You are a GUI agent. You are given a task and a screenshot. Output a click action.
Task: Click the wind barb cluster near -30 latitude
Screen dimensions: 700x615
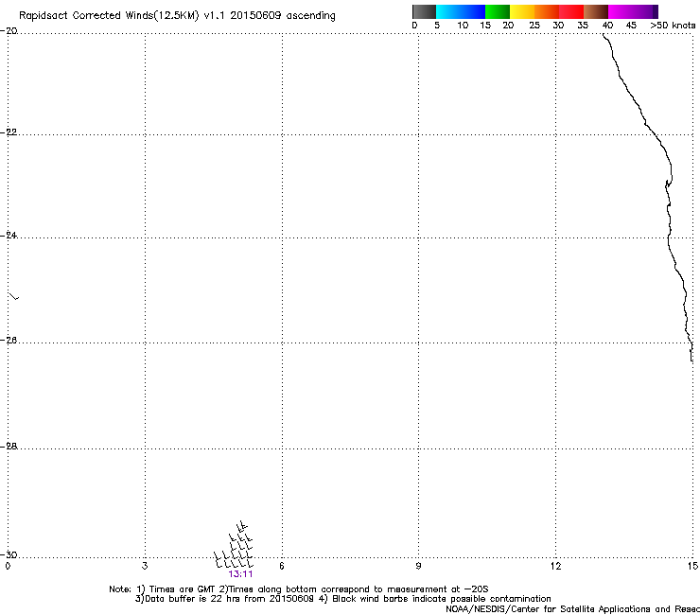tap(234, 544)
